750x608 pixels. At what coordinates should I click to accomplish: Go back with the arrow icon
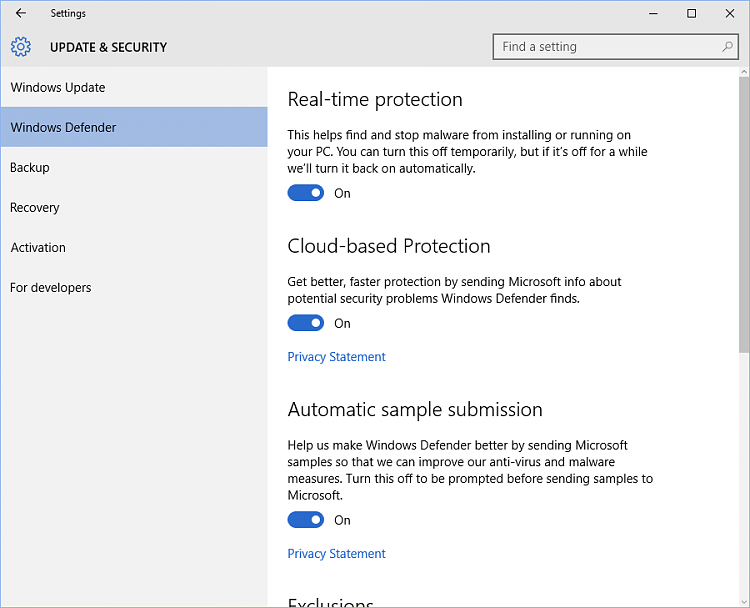pyautogui.click(x=21, y=13)
